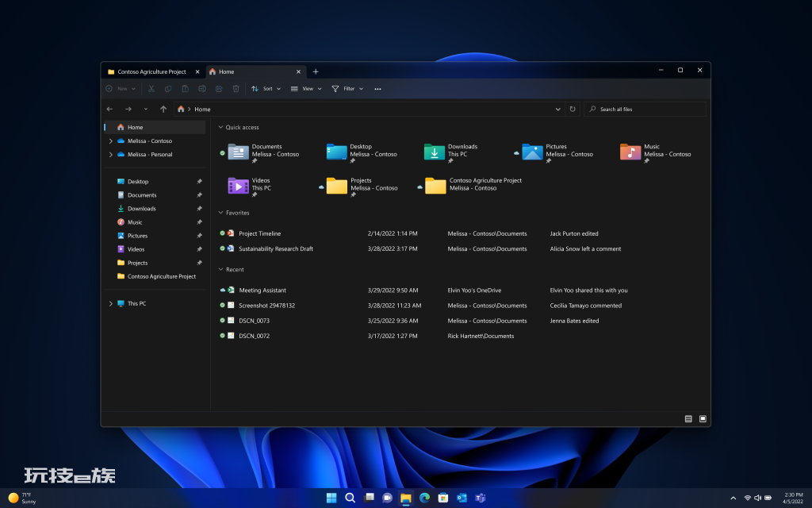
Task: Open Outlook from the taskbar
Action: click(462, 498)
